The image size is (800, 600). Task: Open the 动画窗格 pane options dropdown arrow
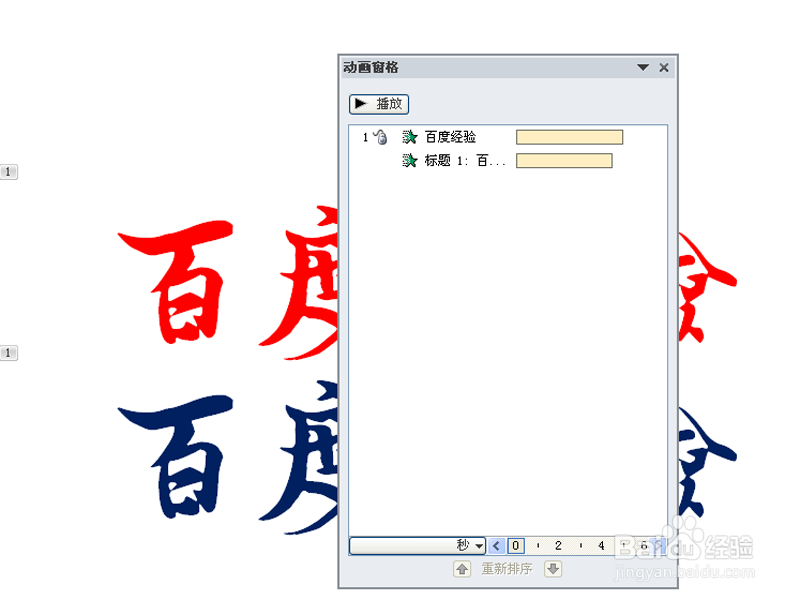click(x=643, y=67)
